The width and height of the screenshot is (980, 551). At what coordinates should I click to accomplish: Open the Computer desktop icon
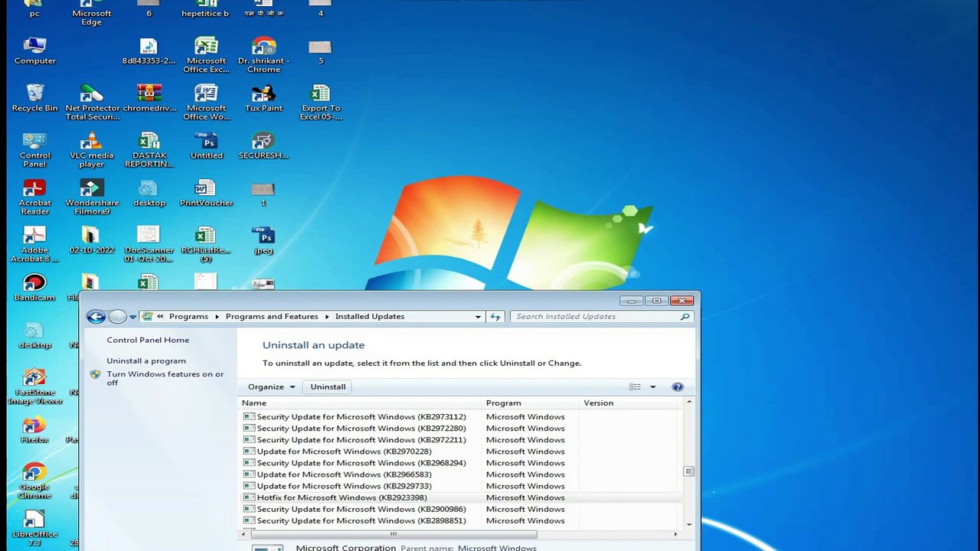click(x=34, y=51)
